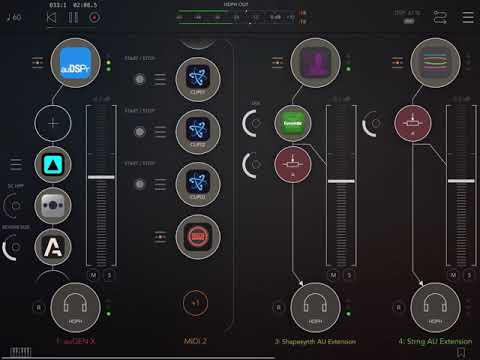Image resolution: width=480 pixels, height=360 pixels.
Task: Toggle START/STOP button for CLIP03
Action: 140,184
